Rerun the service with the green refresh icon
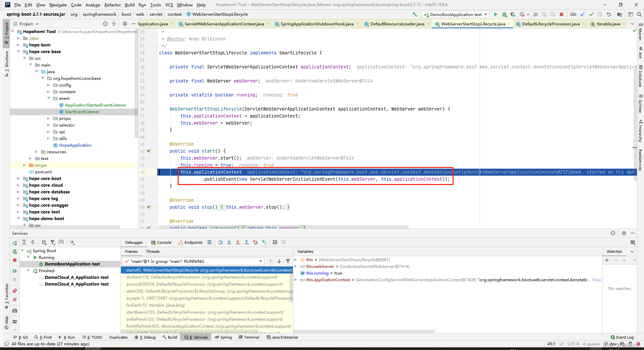644x350 pixels. point(15,243)
